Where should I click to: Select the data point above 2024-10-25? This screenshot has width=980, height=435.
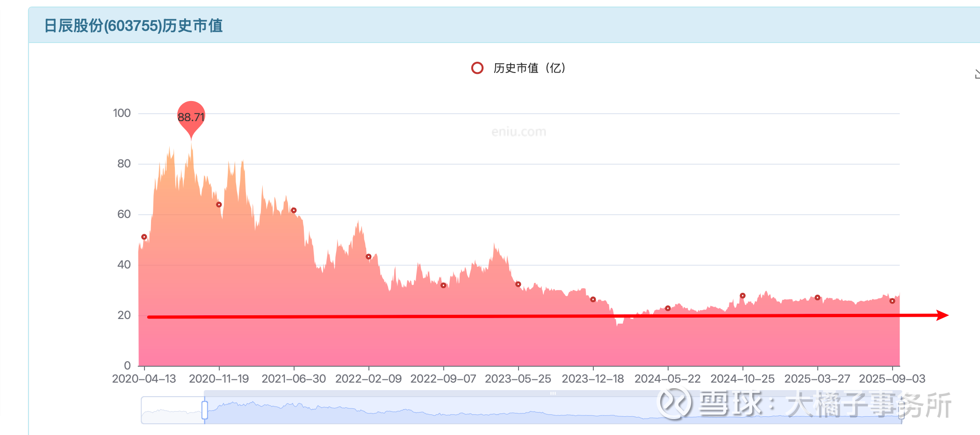coord(742,296)
